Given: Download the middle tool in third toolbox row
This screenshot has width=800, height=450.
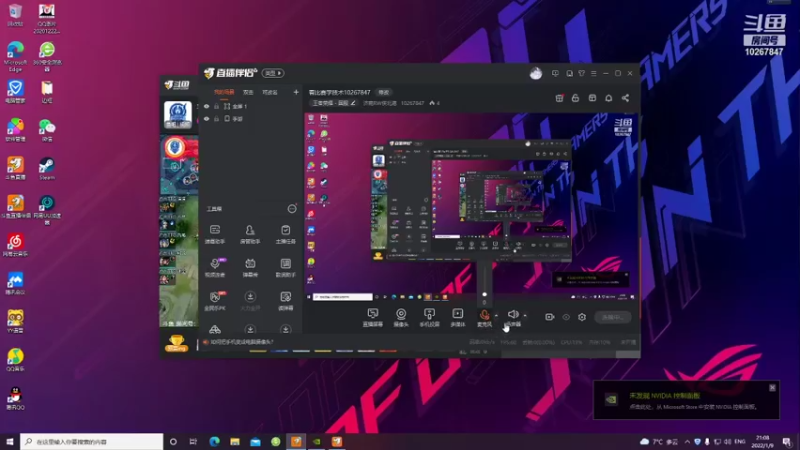Looking at the screenshot, I should pyautogui.click(x=250, y=301).
